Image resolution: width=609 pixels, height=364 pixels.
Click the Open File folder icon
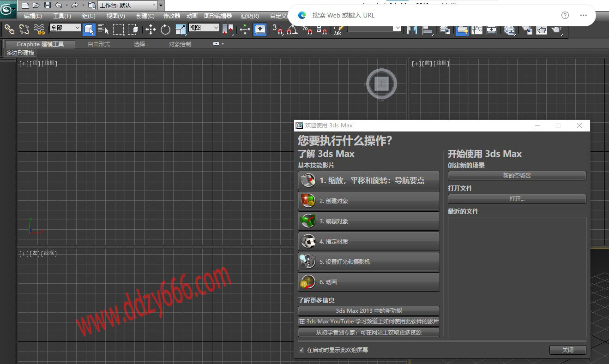click(x=36, y=5)
